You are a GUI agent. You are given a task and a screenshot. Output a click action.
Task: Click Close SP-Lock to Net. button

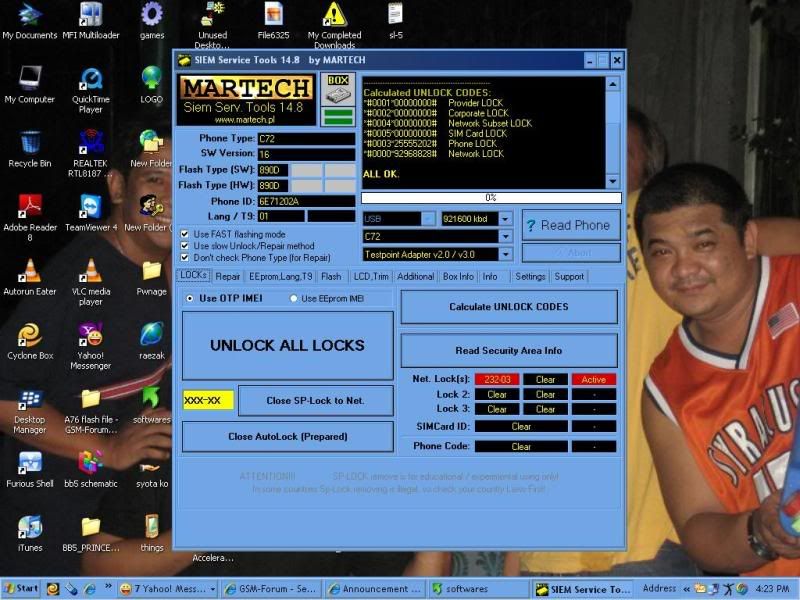[315, 401]
